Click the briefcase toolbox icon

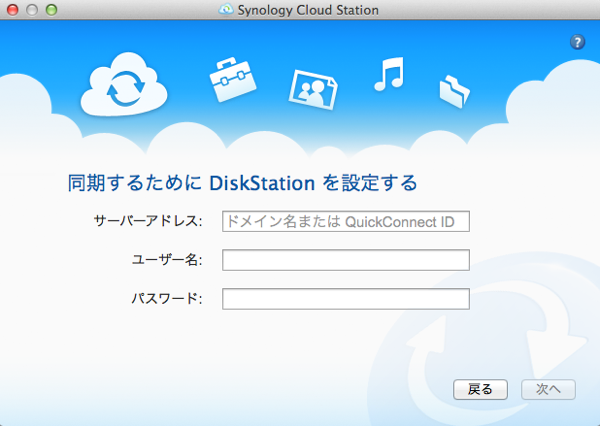pyautogui.click(x=233, y=80)
